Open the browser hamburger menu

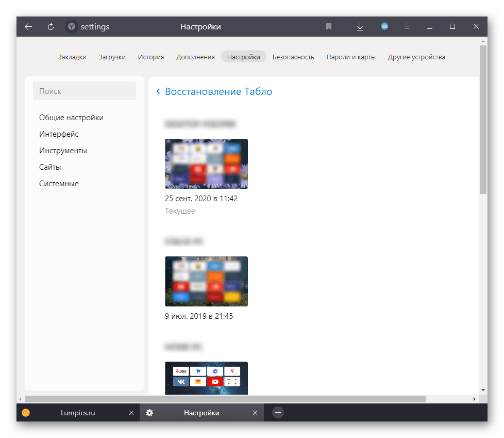(x=407, y=27)
